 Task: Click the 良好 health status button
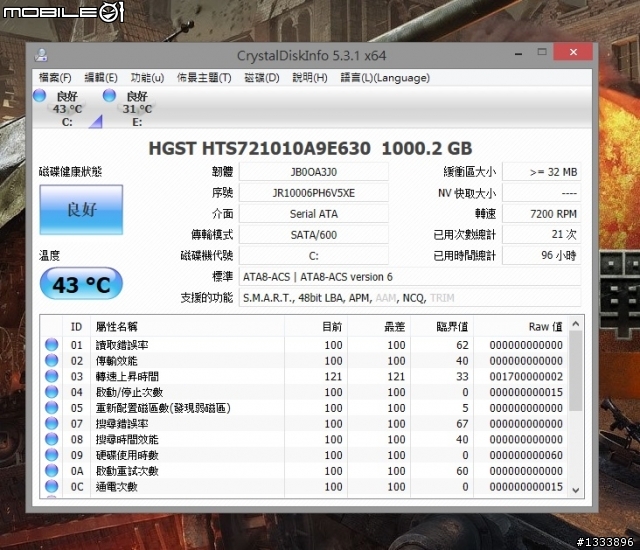pos(81,210)
